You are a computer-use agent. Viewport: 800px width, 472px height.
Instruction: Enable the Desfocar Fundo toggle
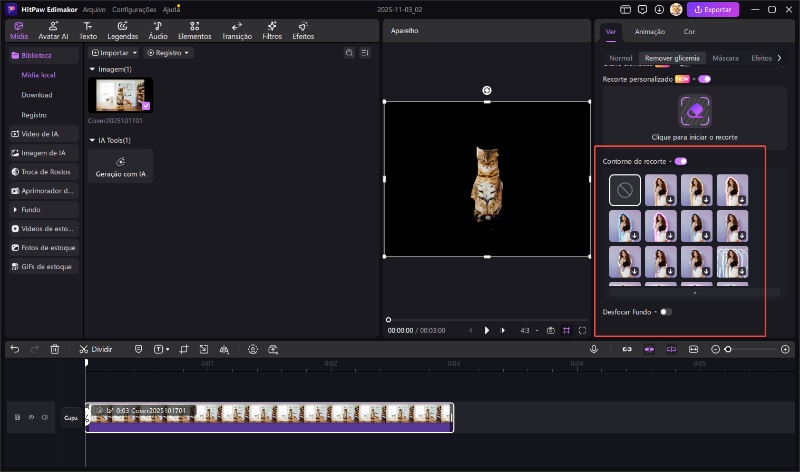(665, 312)
